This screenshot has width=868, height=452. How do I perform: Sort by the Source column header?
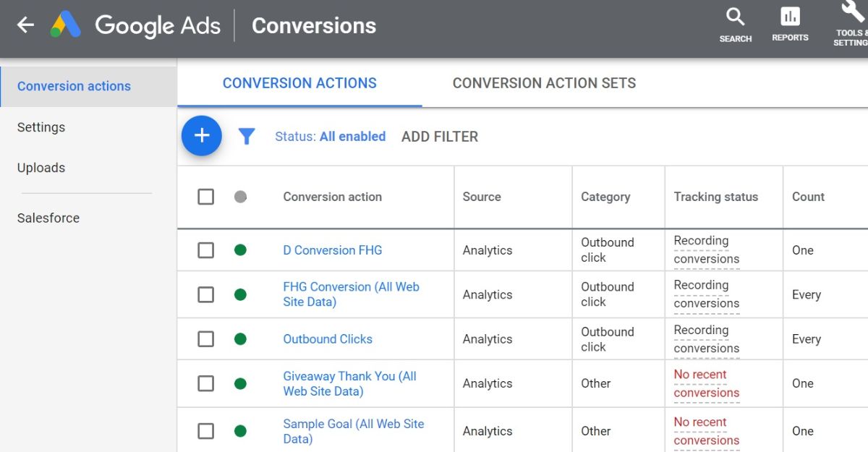482,197
